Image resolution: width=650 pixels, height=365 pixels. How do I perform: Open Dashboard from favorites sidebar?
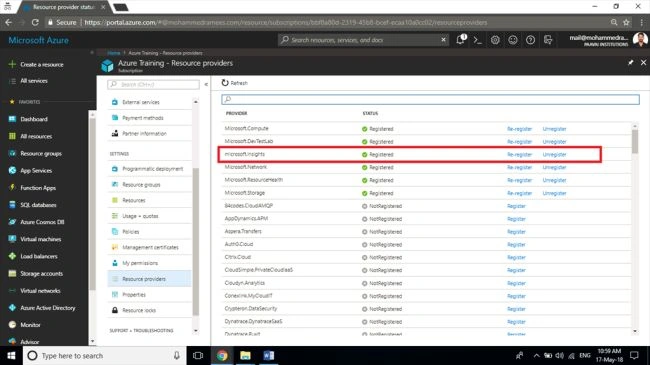(x=34, y=119)
